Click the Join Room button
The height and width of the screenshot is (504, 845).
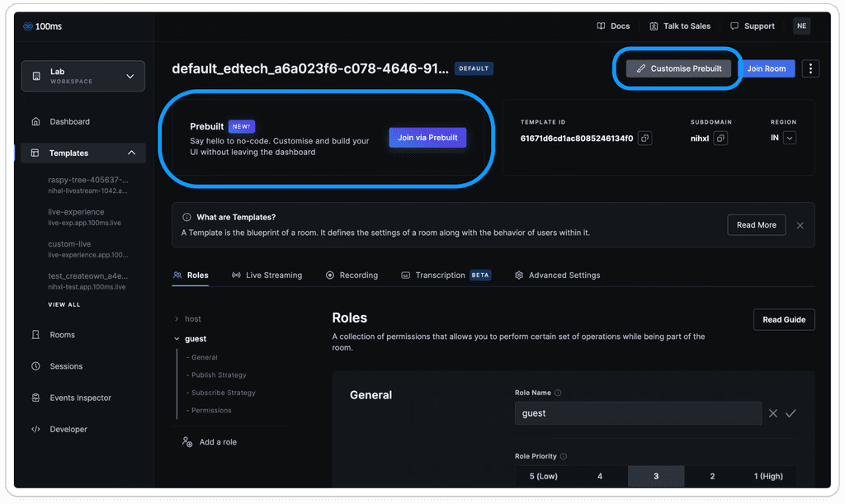tap(767, 68)
